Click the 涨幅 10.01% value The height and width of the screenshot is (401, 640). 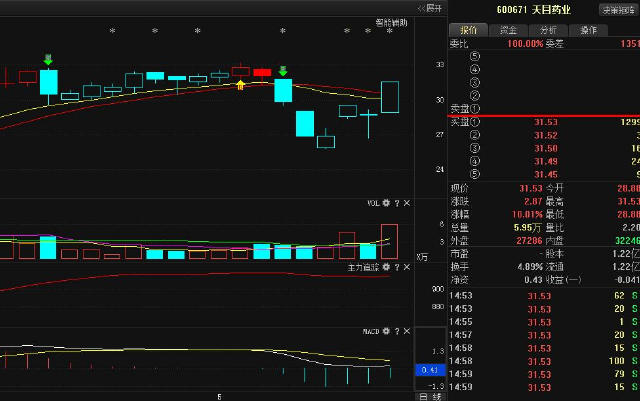click(x=527, y=214)
